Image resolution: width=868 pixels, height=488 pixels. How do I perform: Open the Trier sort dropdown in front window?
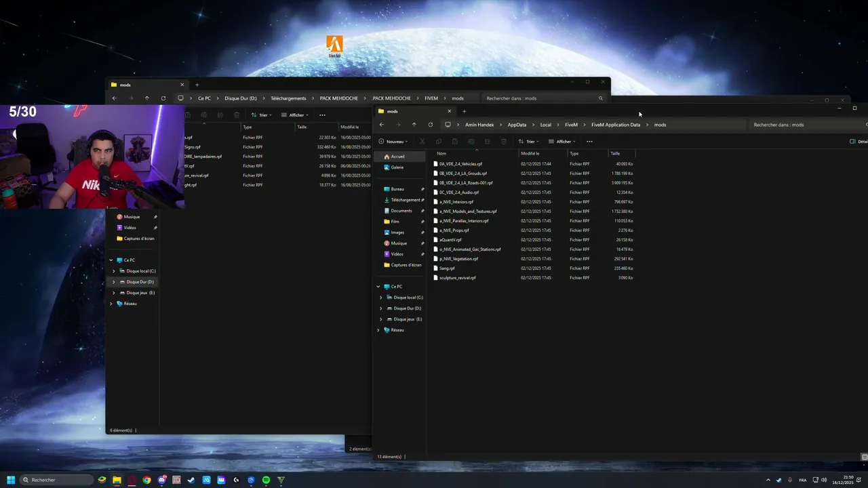(528, 142)
